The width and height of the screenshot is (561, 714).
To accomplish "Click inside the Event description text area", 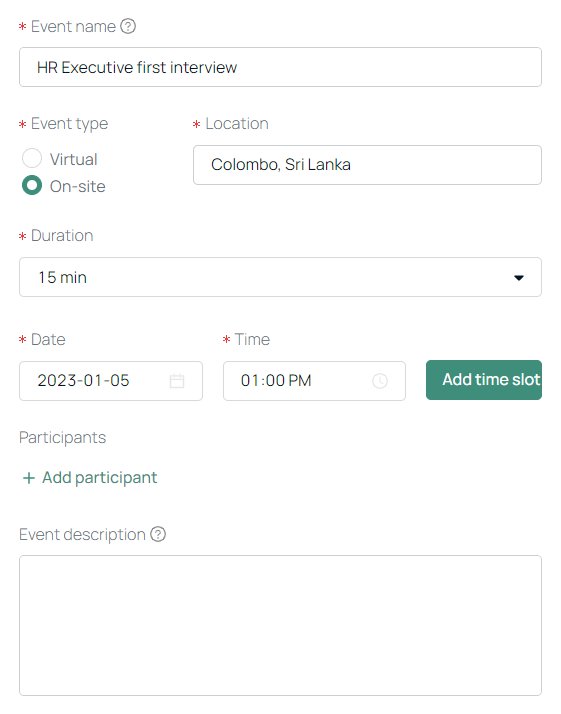I will pyautogui.click(x=280, y=625).
